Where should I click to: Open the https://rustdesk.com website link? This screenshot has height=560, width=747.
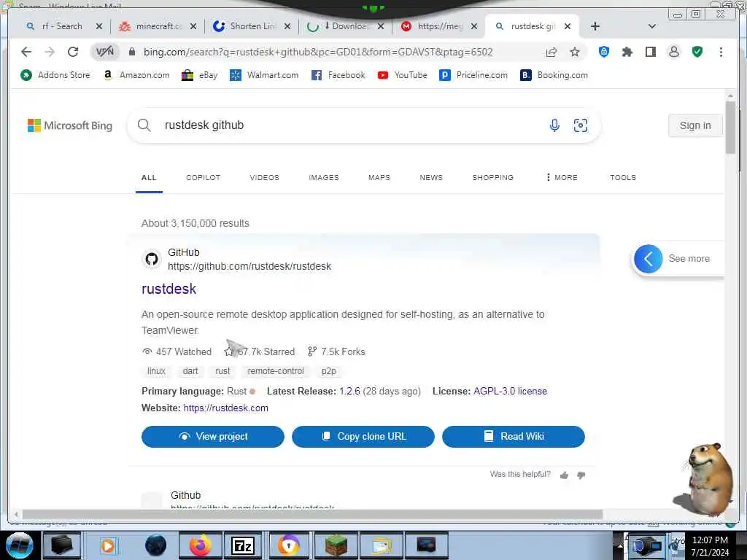[226, 408]
